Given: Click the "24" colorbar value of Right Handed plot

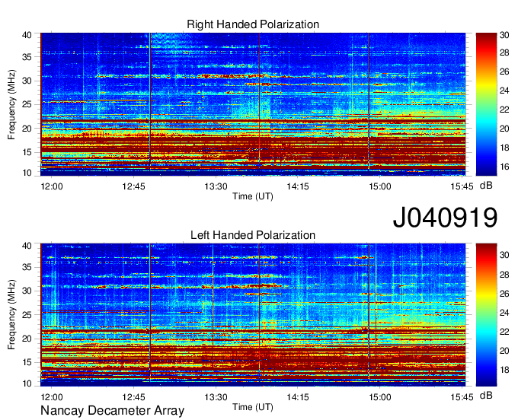Looking at the screenshot, I should click(504, 91).
